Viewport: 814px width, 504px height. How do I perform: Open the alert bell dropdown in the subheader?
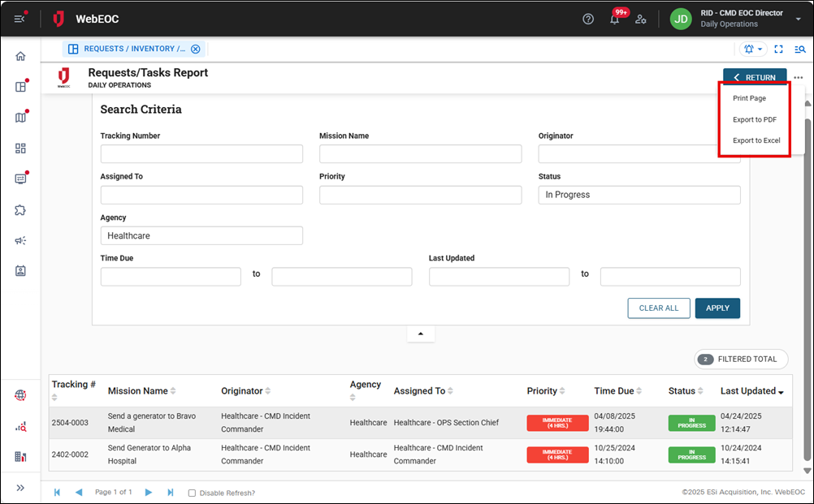pyautogui.click(x=752, y=49)
